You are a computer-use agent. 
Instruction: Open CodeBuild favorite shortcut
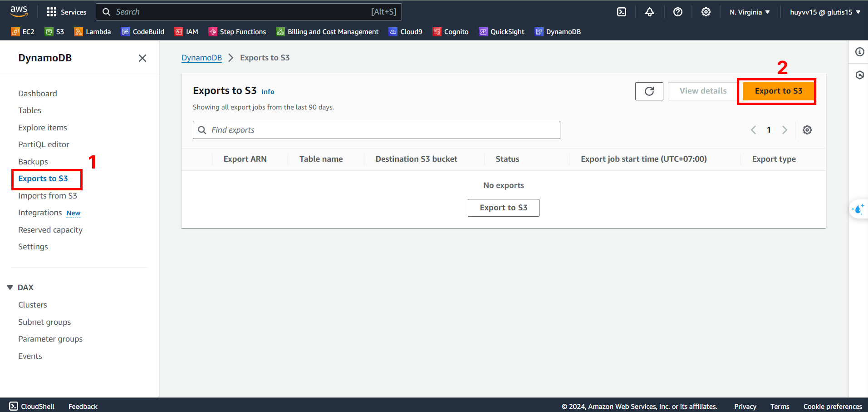click(x=142, y=32)
